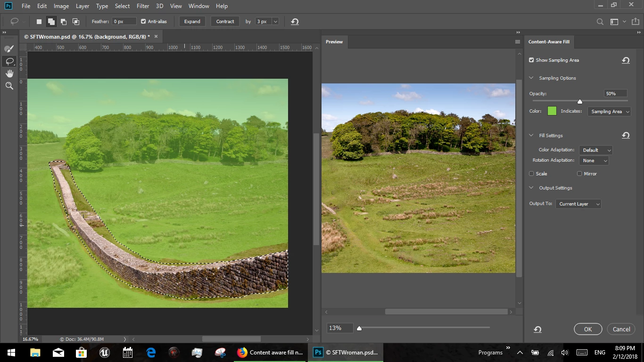Viewport: 644px width, 362px height.
Task: Click the preview zoom slider handle
Action: 359,328
